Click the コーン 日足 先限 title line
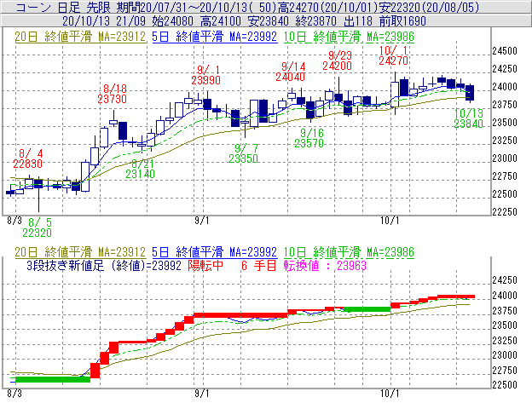 pyautogui.click(x=247, y=7)
